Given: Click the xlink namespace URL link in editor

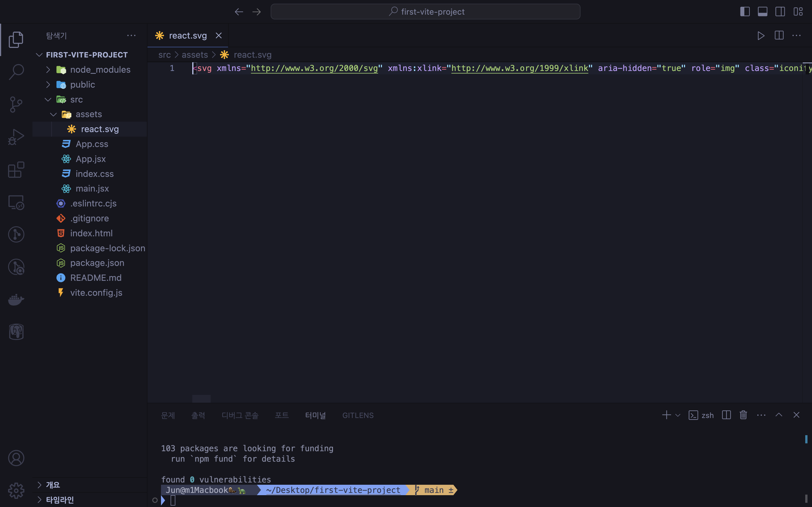Looking at the screenshot, I should coord(519,68).
